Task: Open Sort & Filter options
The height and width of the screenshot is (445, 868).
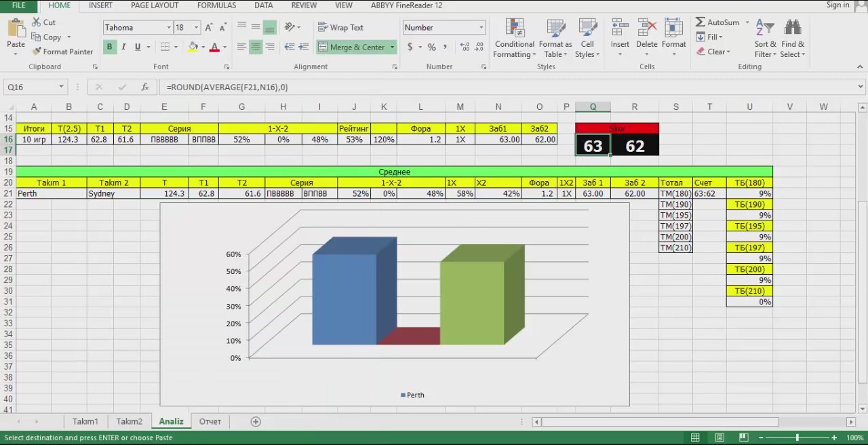Action: click(766, 38)
